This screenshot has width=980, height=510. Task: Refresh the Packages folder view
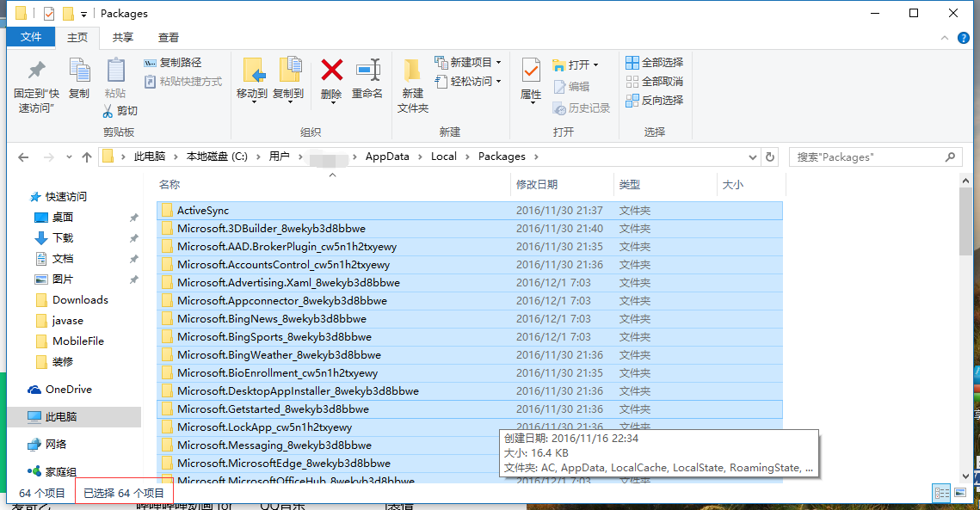770,157
